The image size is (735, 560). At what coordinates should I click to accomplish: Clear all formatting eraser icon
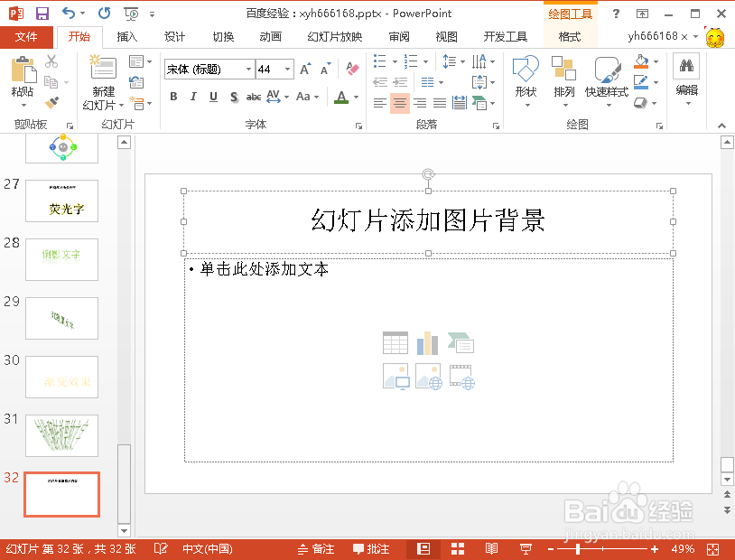tap(352, 69)
